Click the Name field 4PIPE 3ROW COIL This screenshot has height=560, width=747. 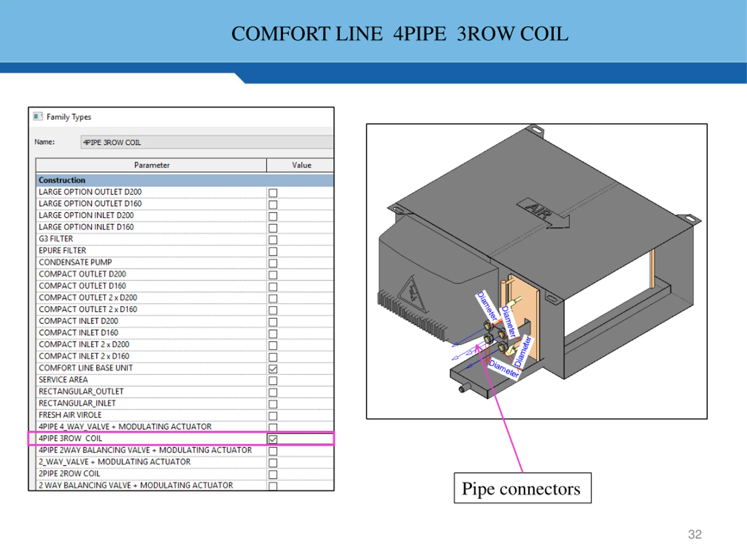[x=206, y=142]
